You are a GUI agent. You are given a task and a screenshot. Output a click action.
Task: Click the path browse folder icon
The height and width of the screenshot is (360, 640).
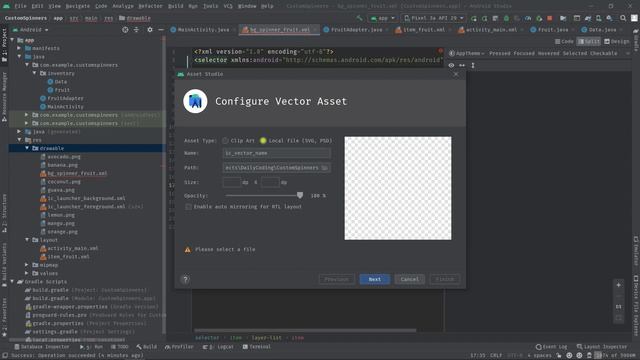coord(325,168)
